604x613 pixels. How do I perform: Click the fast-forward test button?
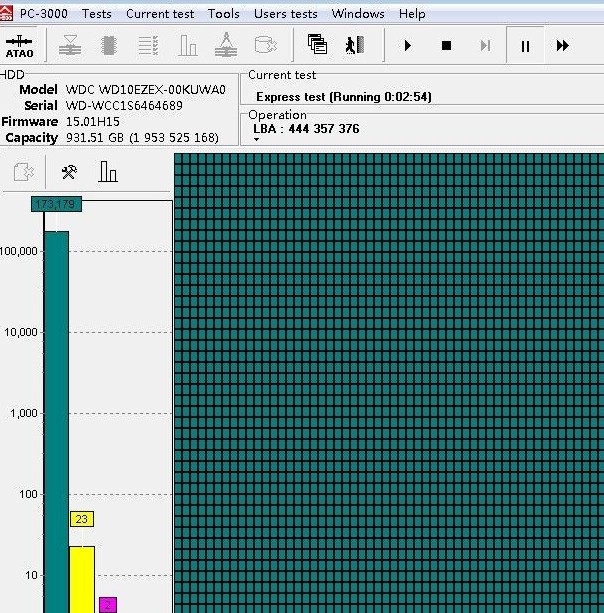point(562,46)
